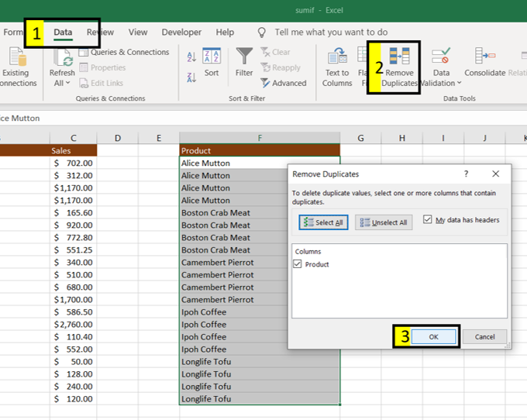Image resolution: width=527 pixels, height=420 pixels.
Task: Click the Sort button in ribbon
Action: pyautogui.click(x=212, y=62)
